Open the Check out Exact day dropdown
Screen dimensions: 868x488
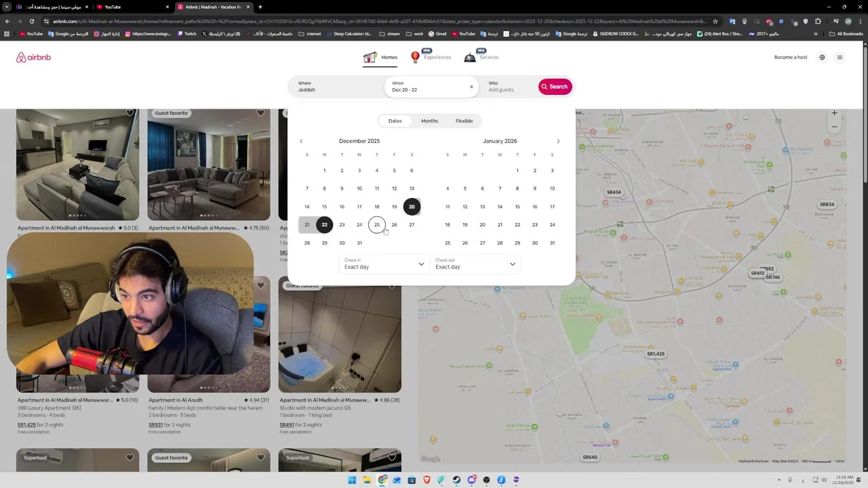click(475, 264)
